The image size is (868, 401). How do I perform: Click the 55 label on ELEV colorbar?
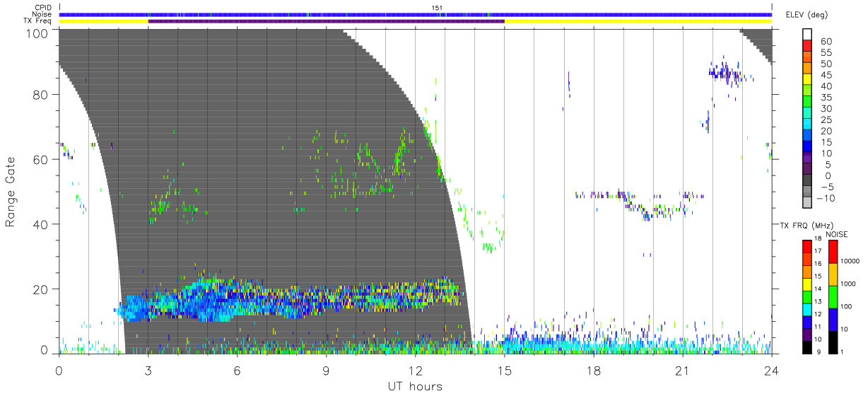pos(826,53)
